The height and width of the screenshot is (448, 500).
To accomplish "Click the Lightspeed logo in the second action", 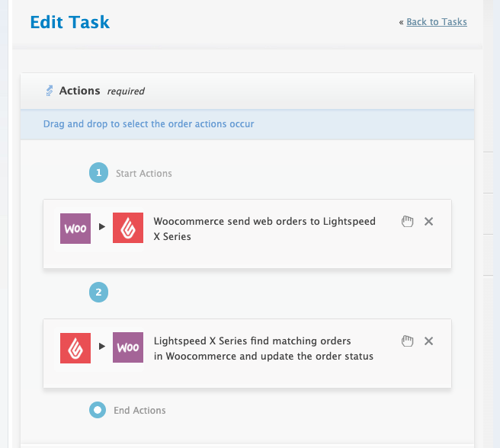I will 75,348.
